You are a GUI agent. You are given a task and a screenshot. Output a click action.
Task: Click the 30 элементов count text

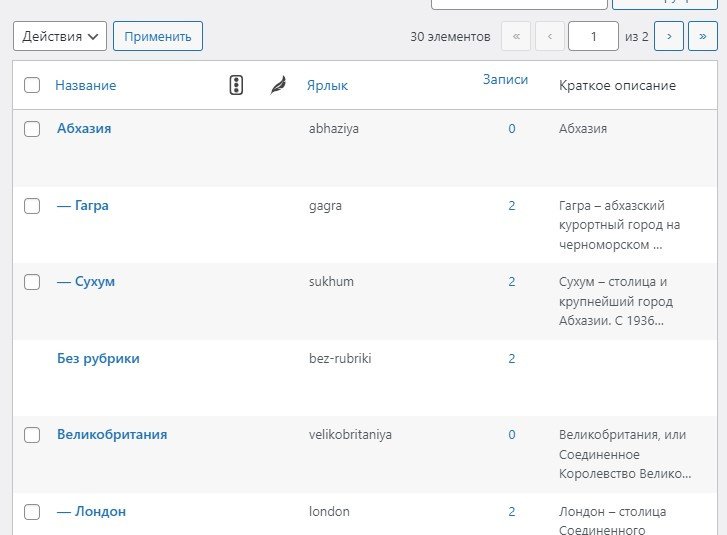pyautogui.click(x=450, y=37)
